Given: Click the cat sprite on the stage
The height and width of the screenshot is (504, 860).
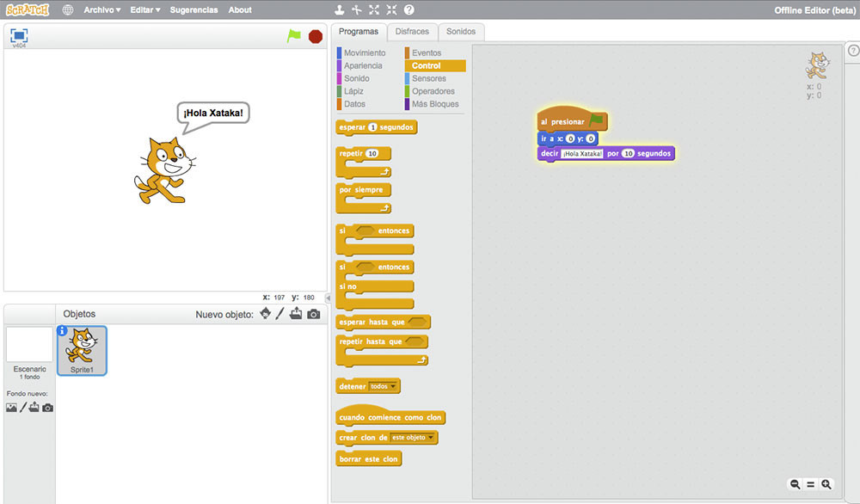Looking at the screenshot, I should point(164,171).
